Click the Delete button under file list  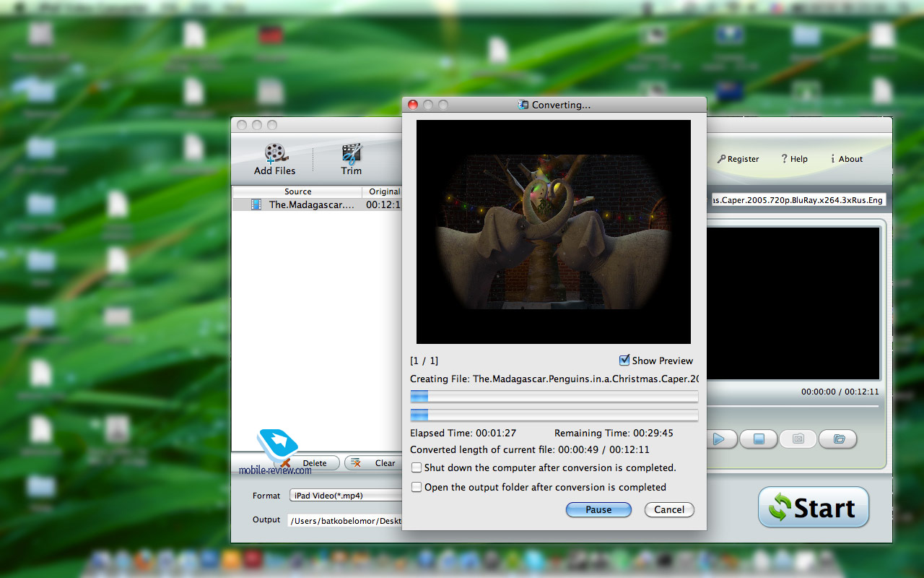click(310, 463)
